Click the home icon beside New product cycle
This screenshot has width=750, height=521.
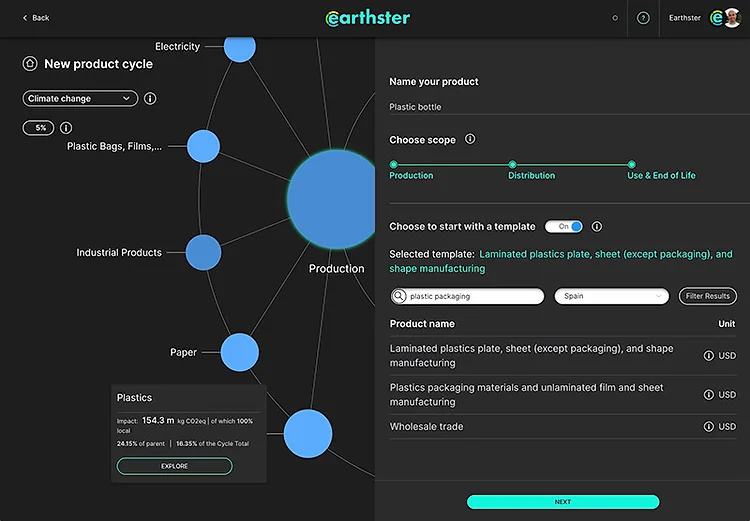30,64
